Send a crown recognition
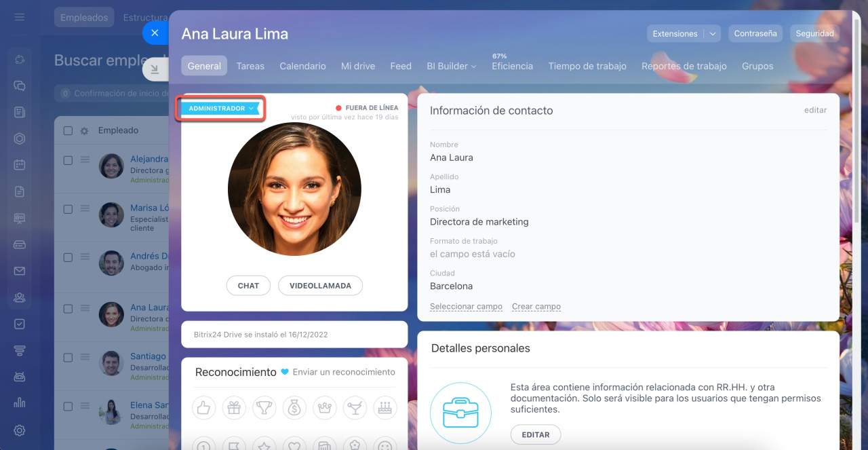The height and width of the screenshot is (450, 868). tap(325, 408)
